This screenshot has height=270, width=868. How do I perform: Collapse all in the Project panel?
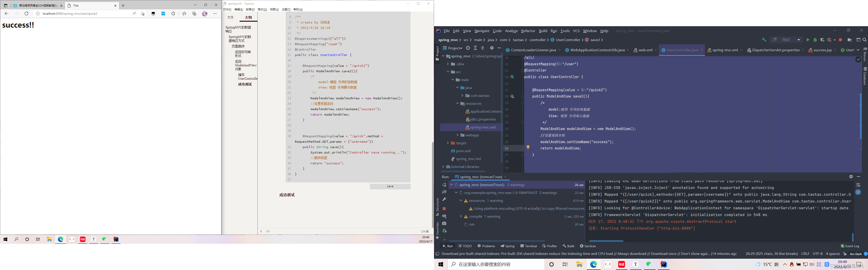483,48
